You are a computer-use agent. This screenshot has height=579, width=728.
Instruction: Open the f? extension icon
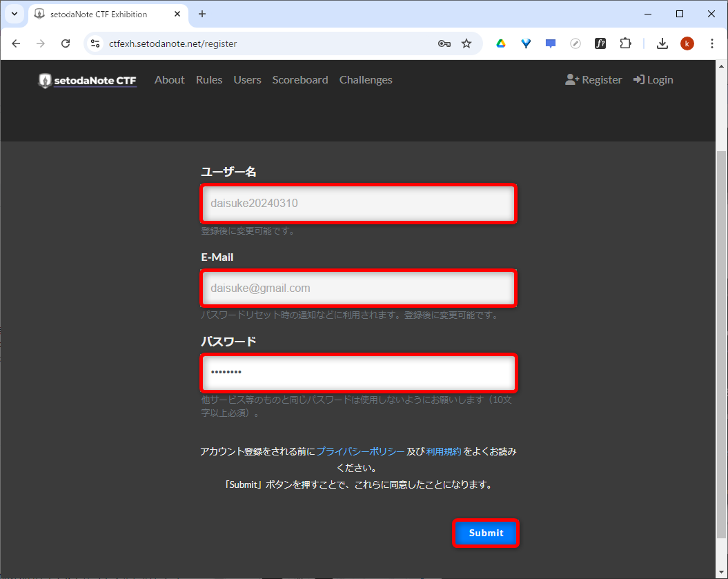click(600, 43)
